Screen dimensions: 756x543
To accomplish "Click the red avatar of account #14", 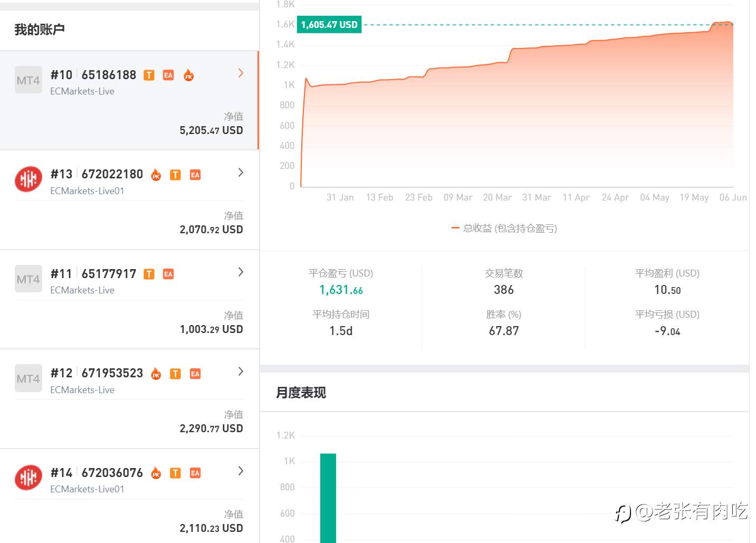I will click(x=28, y=478).
